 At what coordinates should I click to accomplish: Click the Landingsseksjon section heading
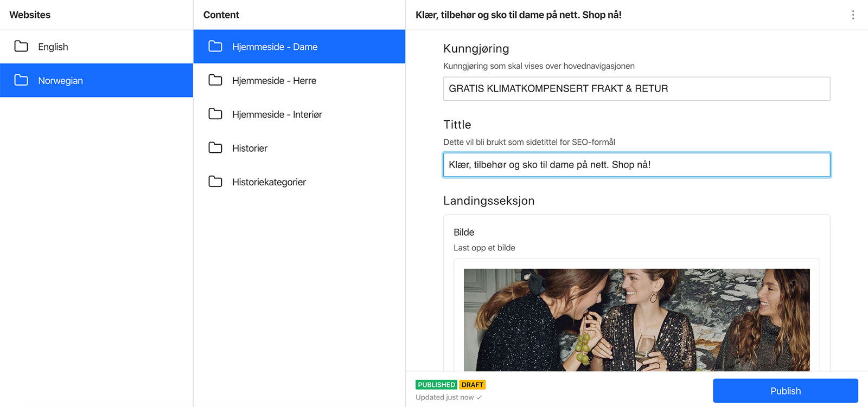(x=489, y=201)
